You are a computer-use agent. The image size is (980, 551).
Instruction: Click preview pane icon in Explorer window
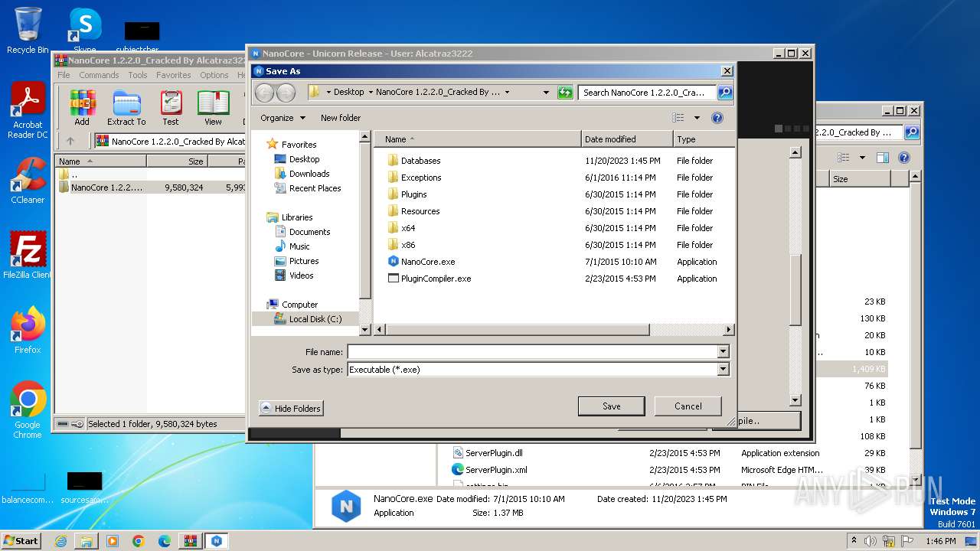point(882,158)
